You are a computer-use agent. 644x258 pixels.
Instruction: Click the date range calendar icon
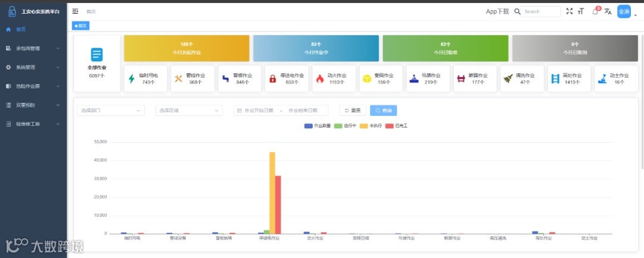click(240, 110)
